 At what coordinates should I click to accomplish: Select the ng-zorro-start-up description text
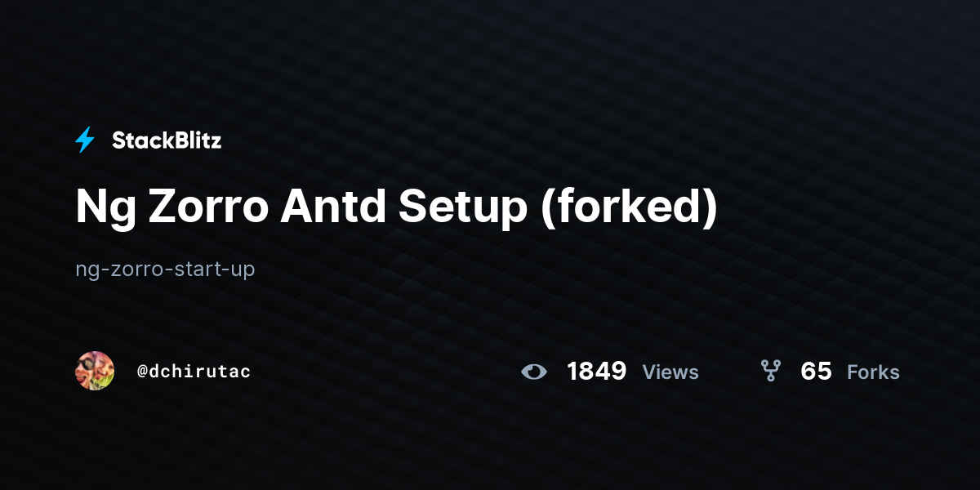tap(165, 269)
